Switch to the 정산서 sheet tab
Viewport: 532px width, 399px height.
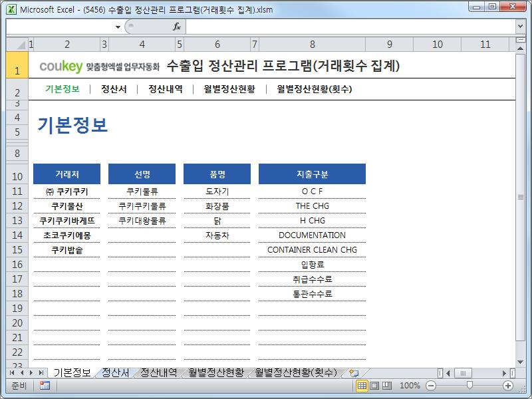coord(115,373)
